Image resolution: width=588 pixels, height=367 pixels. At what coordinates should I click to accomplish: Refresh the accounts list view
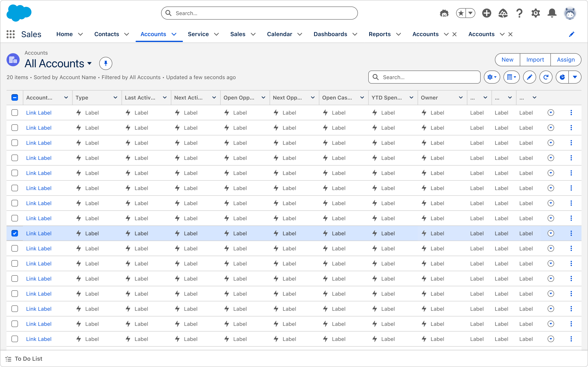point(546,77)
